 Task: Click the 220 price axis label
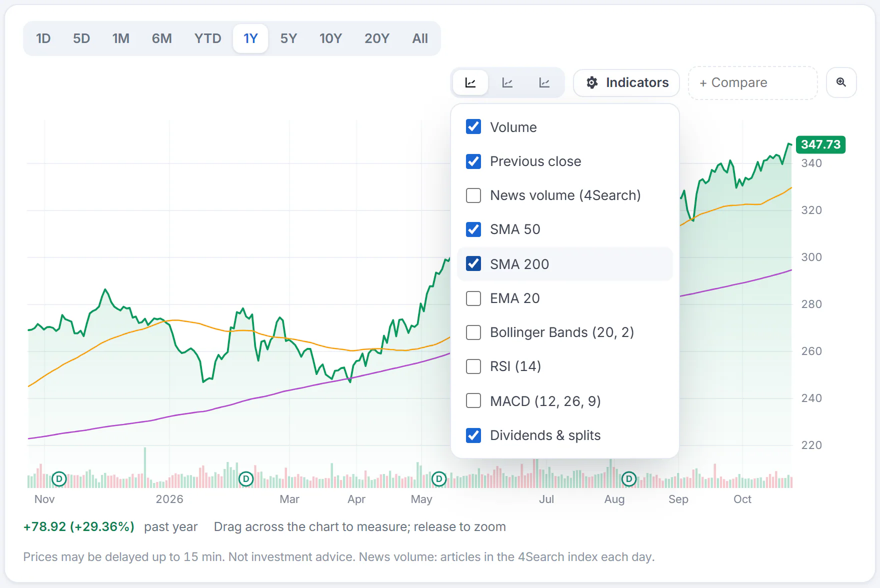[811, 445]
